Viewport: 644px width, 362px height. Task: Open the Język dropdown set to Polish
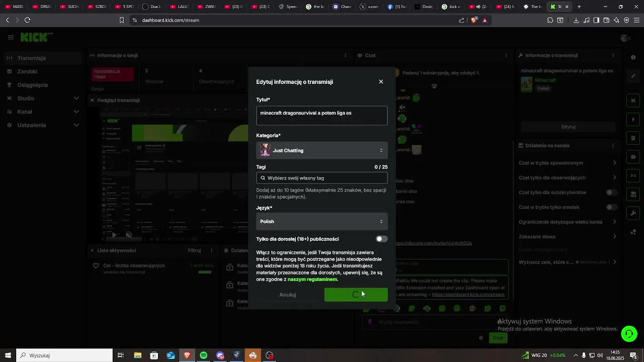(x=322, y=221)
